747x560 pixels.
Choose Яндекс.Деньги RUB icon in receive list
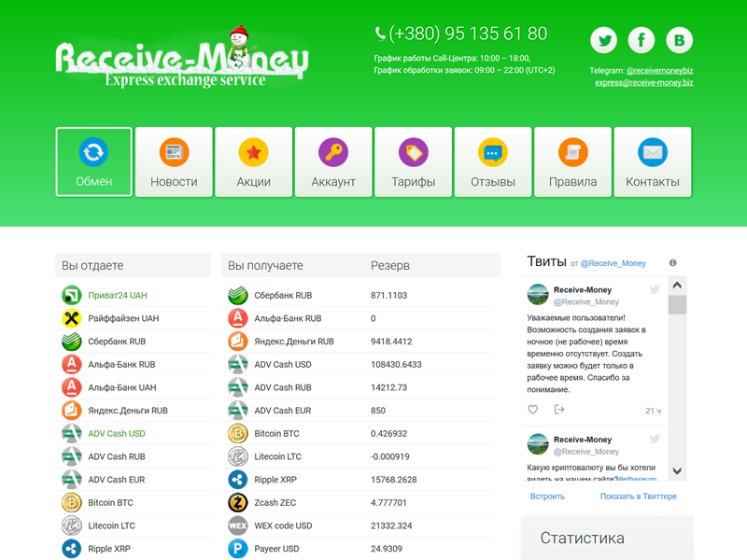point(238,342)
